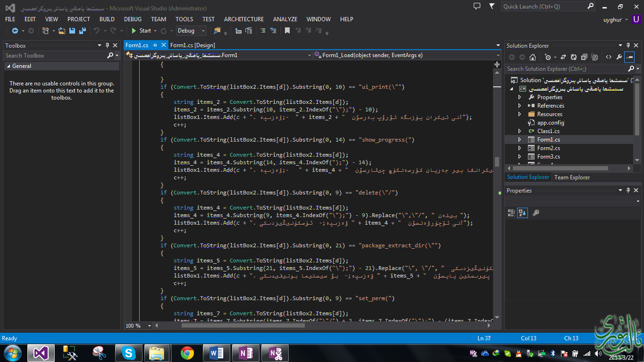
Task: Open Microsoft Word from the taskbar
Action: pos(216,353)
